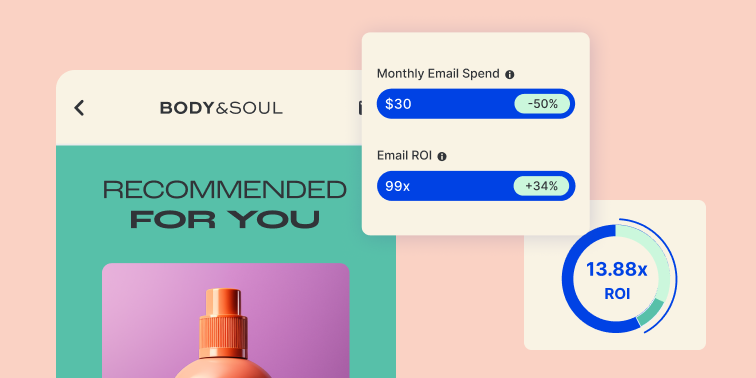Click the RECOMMENDED FOR YOU heading
This screenshot has width=756, height=378.
pyautogui.click(x=225, y=204)
